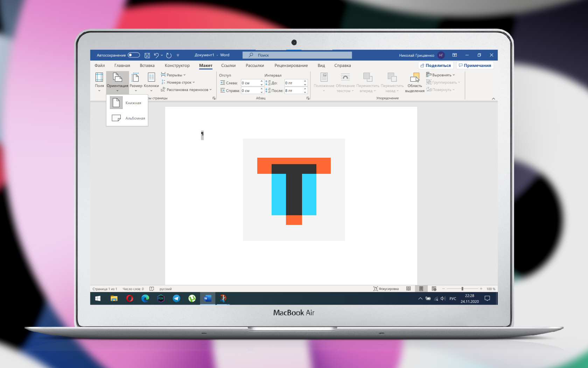The width and height of the screenshot is (588, 368).
Task: Switch to the Вставка tab
Action: pos(147,66)
